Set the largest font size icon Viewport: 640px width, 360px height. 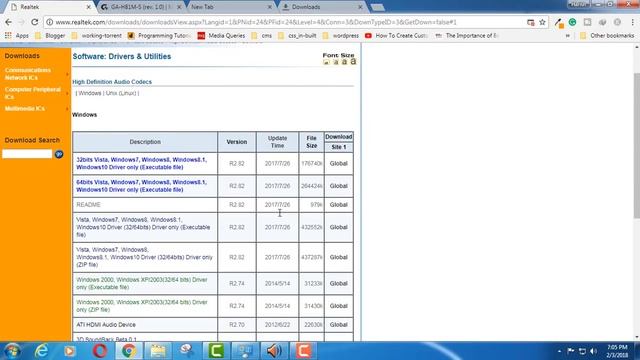(353, 61)
